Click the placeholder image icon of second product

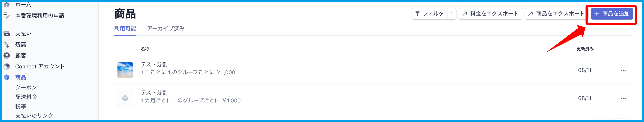[x=125, y=98]
